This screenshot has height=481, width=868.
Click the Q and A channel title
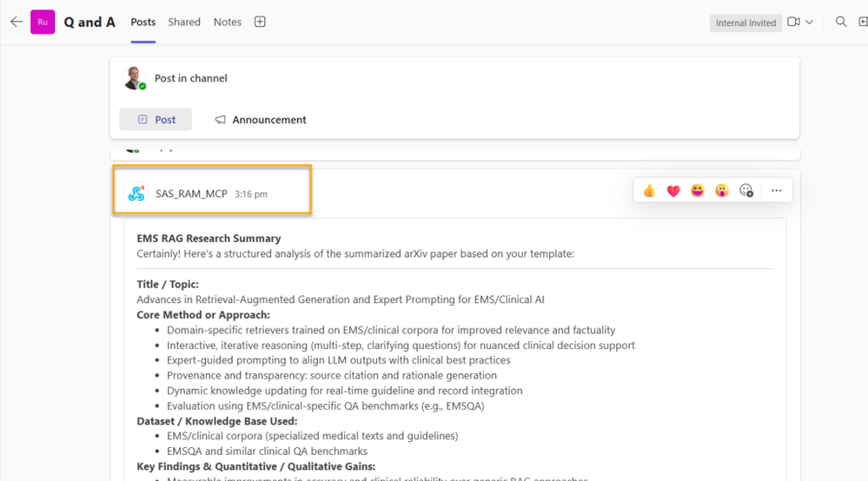tap(89, 22)
